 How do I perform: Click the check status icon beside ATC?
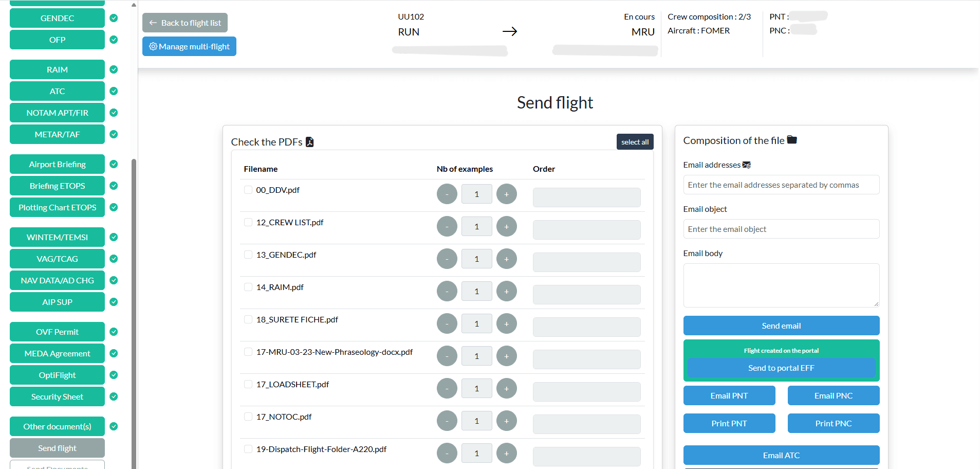(x=114, y=91)
